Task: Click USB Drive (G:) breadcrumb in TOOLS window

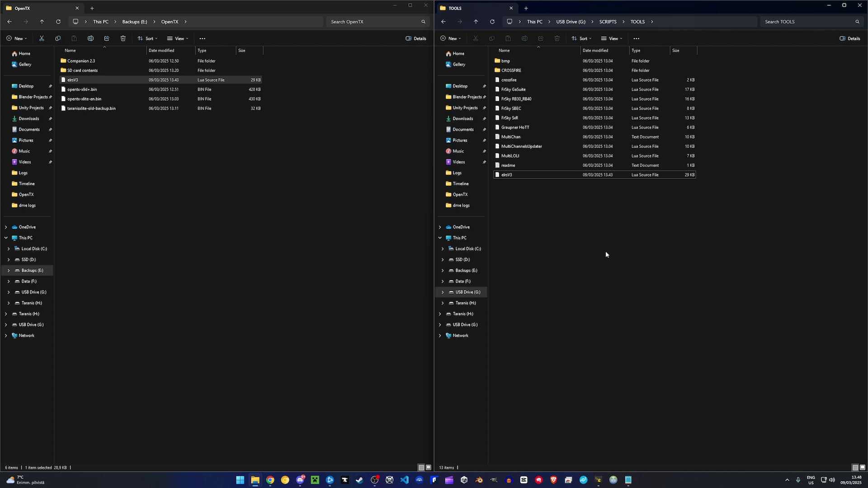Action: [x=571, y=22]
